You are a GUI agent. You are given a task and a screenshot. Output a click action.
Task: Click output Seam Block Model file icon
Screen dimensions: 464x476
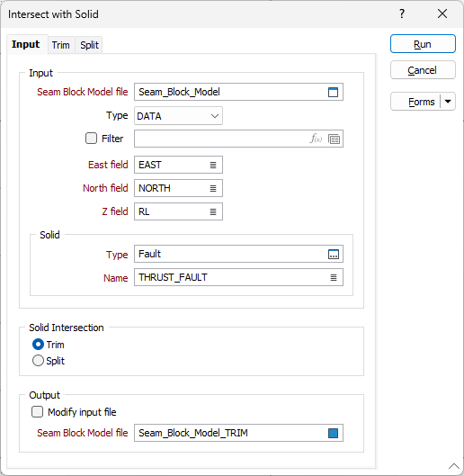point(333,433)
